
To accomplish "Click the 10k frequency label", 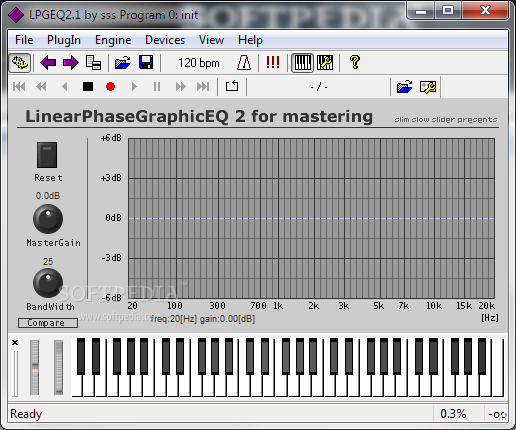I will (434, 306).
